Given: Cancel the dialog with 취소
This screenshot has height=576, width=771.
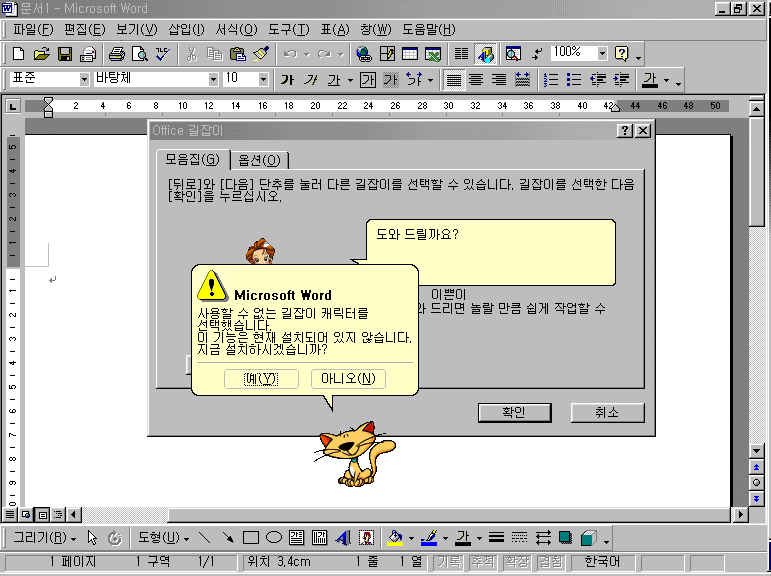Looking at the screenshot, I should [607, 413].
